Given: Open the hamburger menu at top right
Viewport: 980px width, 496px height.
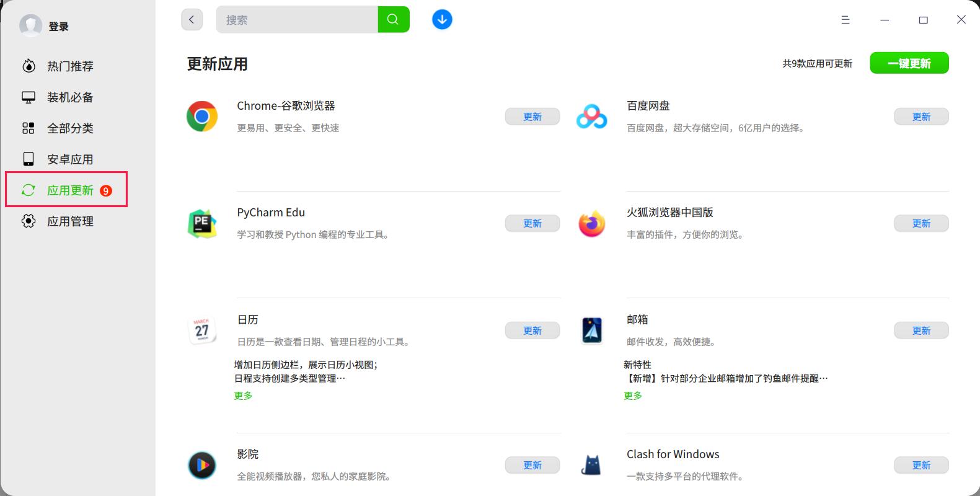Looking at the screenshot, I should pyautogui.click(x=845, y=19).
